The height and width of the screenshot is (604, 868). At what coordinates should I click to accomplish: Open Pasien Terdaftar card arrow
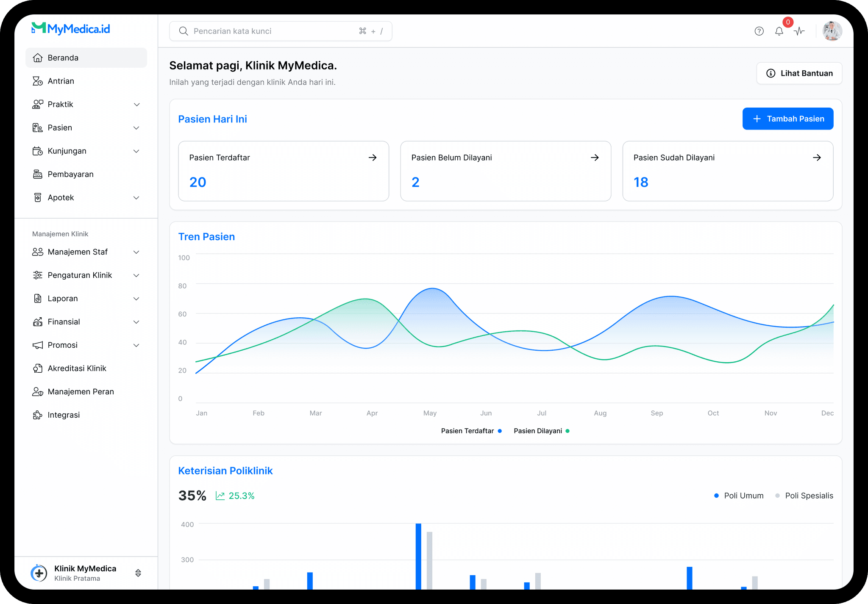coord(373,158)
